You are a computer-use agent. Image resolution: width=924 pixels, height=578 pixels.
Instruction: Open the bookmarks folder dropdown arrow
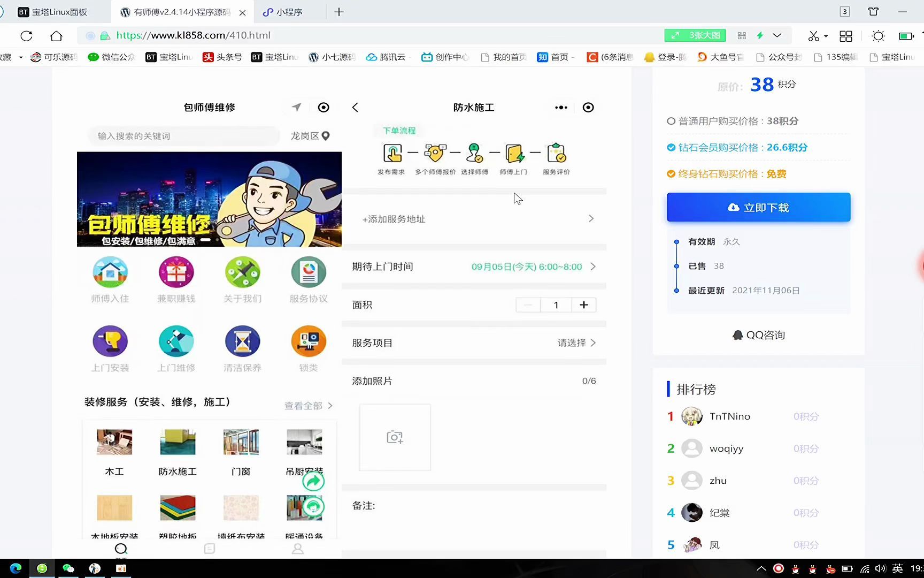click(x=21, y=57)
